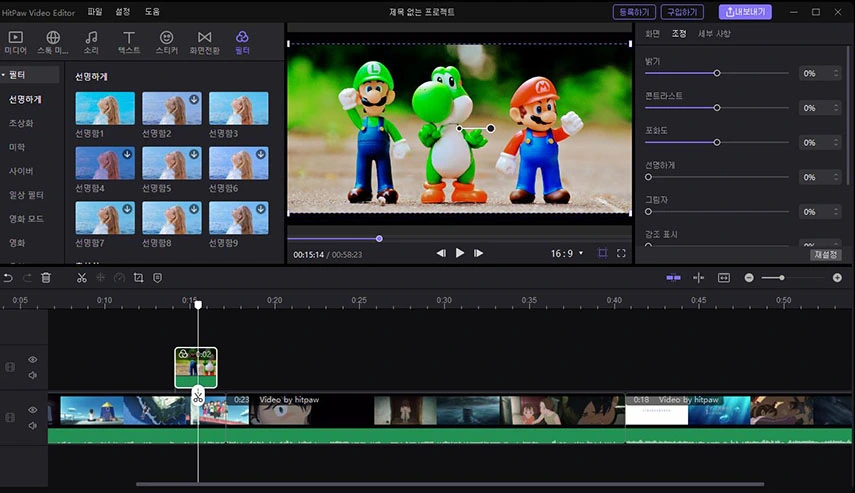
Task: Play the preview video
Action: 460,253
